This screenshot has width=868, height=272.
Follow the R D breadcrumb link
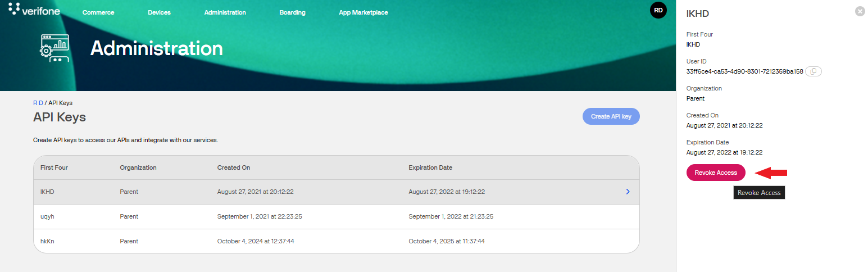tap(38, 103)
